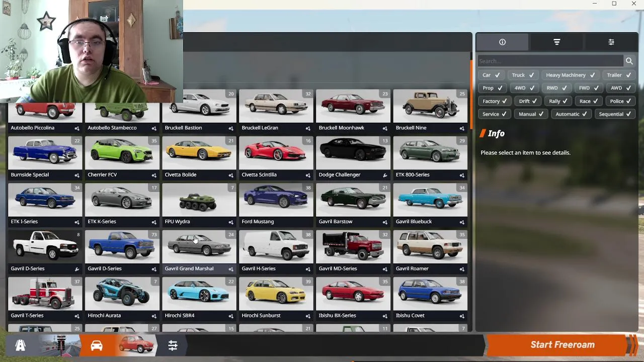This screenshot has height=362, width=644.
Task: Open configurations icon for ETK I-Series
Action: pyautogui.click(x=77, y=222)
